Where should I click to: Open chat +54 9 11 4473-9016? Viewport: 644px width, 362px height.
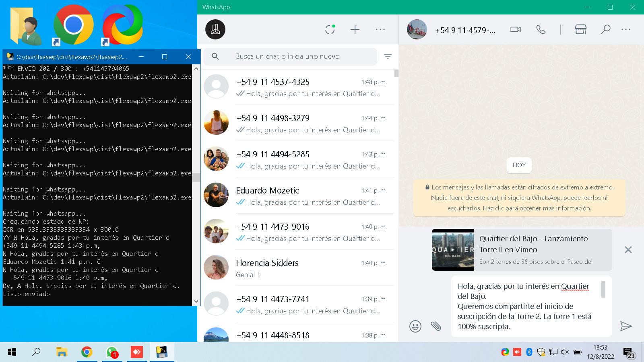click(x=298, y=232)
